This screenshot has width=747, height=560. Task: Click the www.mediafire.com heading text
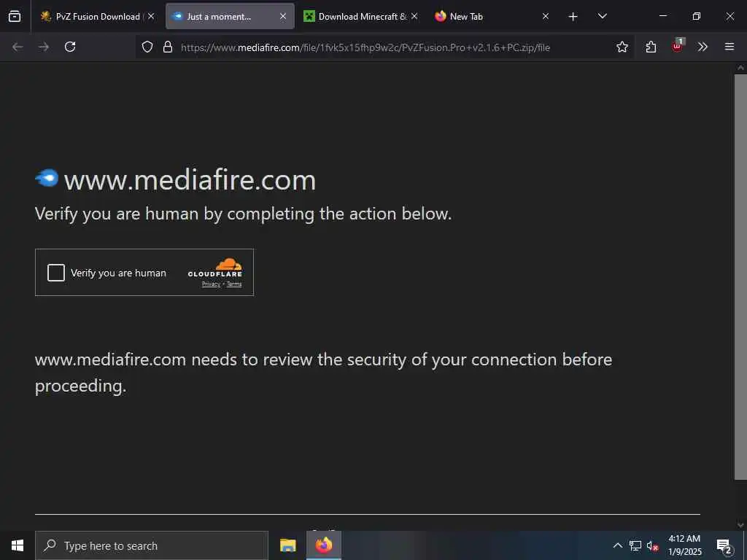point(190,181)
